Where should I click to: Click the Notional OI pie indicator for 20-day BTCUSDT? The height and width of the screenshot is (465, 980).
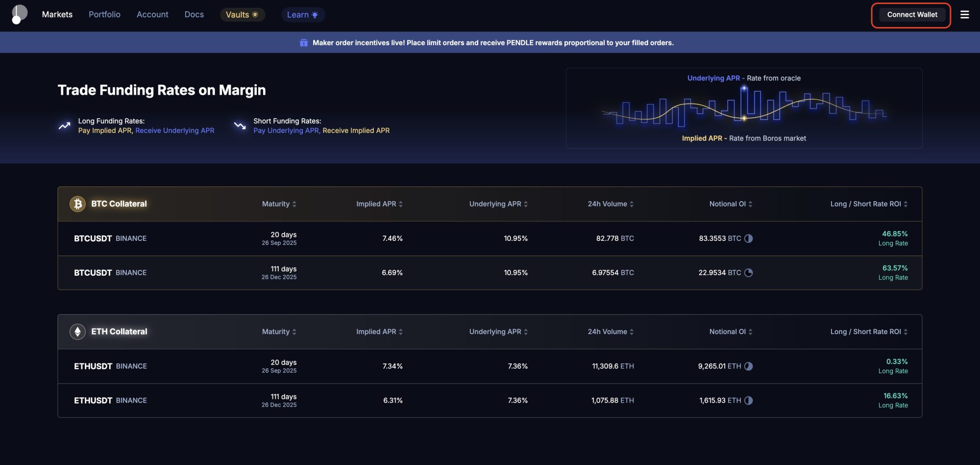click(x=749, y=238)
